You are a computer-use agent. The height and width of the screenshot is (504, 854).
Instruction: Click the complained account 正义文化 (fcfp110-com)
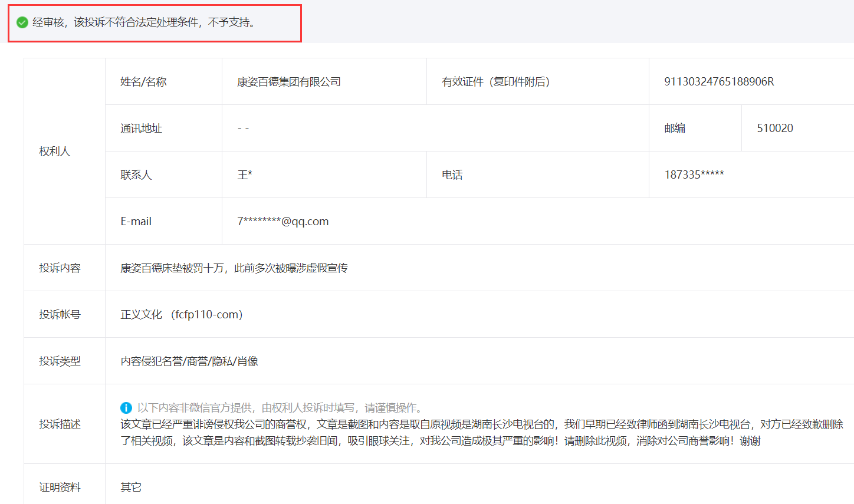(182, 315)
